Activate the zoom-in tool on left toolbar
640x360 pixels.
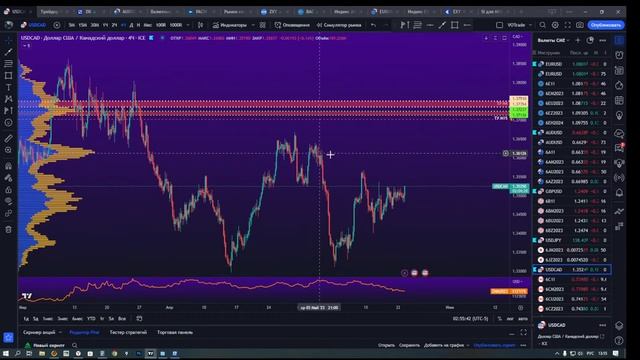8,150
